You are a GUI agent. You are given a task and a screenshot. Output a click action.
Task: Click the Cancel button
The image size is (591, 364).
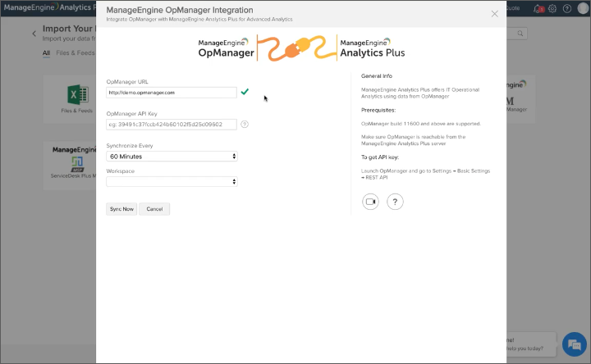tap(154, 209)
